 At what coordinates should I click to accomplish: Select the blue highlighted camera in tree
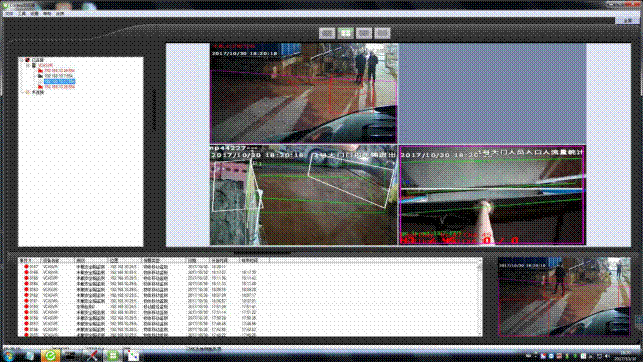pyautogui.click(x=60, y=81)
